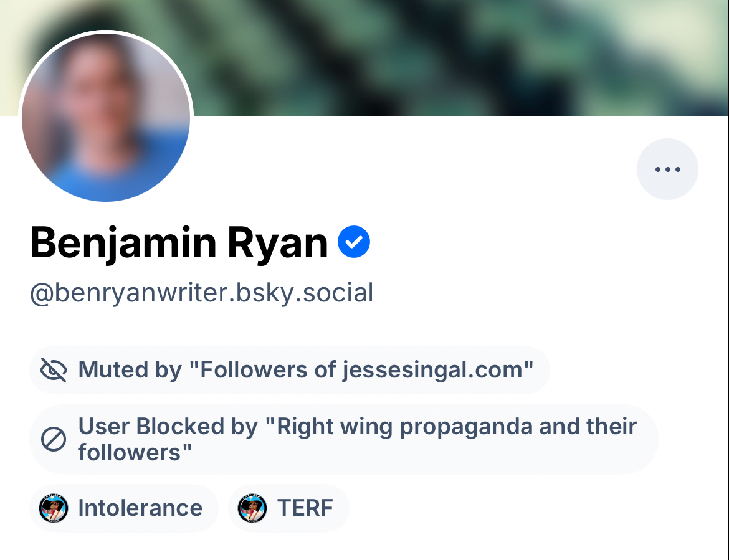The width and height of the screenshot is (729, 560).
Task: Click the labeler avatar beside TERF
Action: [252, 508]
